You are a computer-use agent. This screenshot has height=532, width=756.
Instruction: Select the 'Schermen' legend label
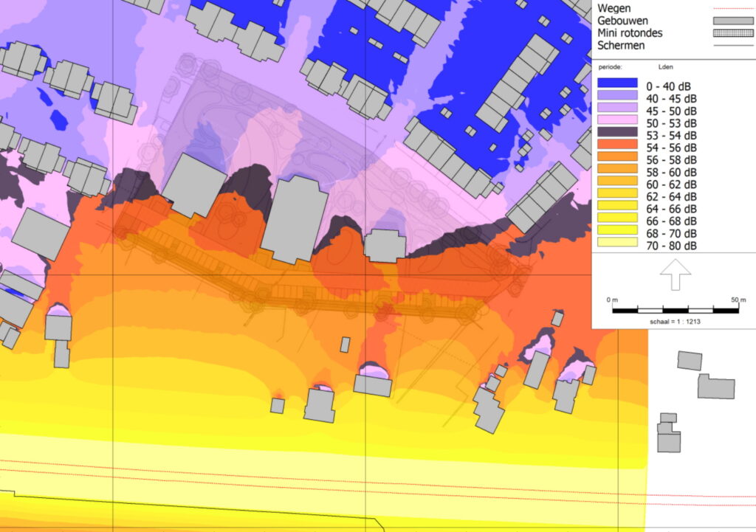click(x=621, y=46)
